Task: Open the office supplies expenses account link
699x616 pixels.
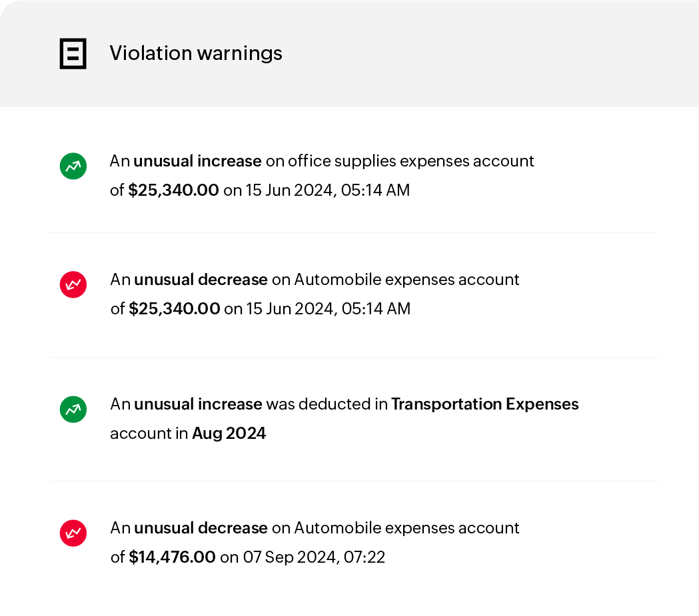Action: tap(410, 160)
